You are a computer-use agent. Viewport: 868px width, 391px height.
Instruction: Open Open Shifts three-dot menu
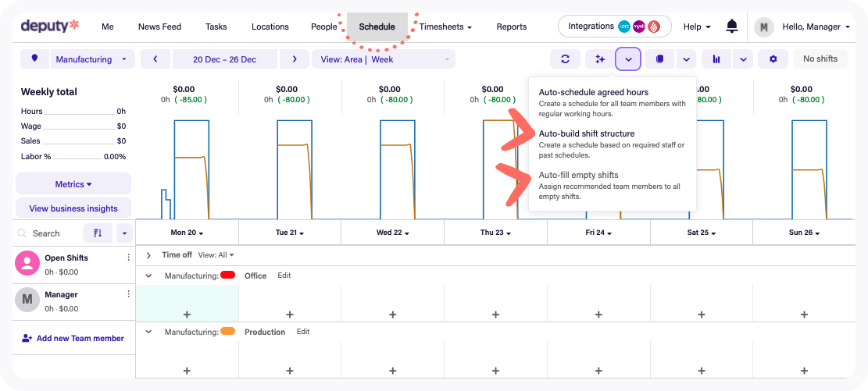(129, 258)
